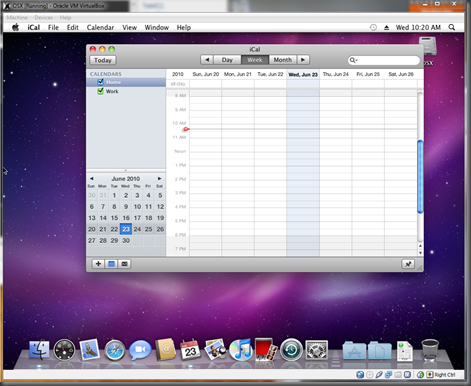
Task: Open the iCal menu
Action: point(34,27)
